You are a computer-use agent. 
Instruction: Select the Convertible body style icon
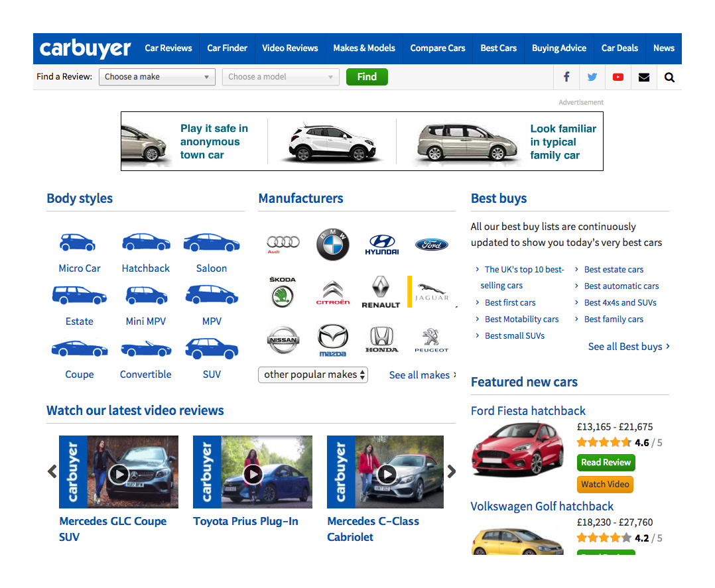pyautogui.click(x=145, y=349)
